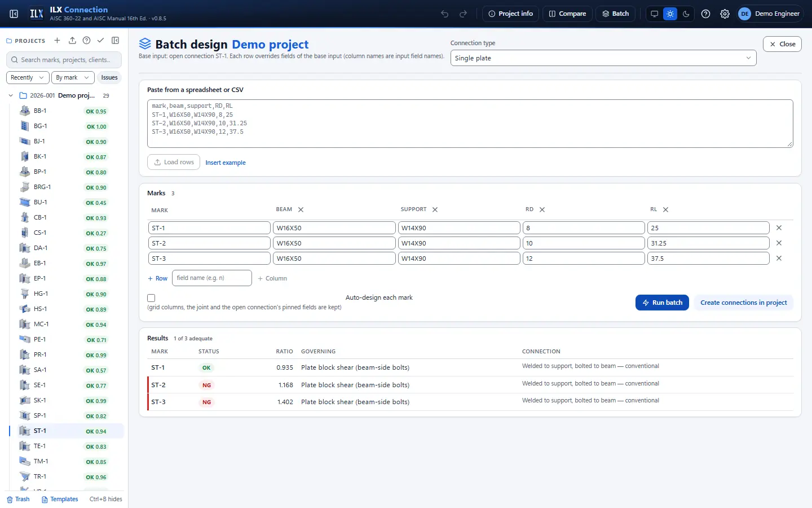
Task: Open the help icon in the top bar
Action: coord(705,14)
